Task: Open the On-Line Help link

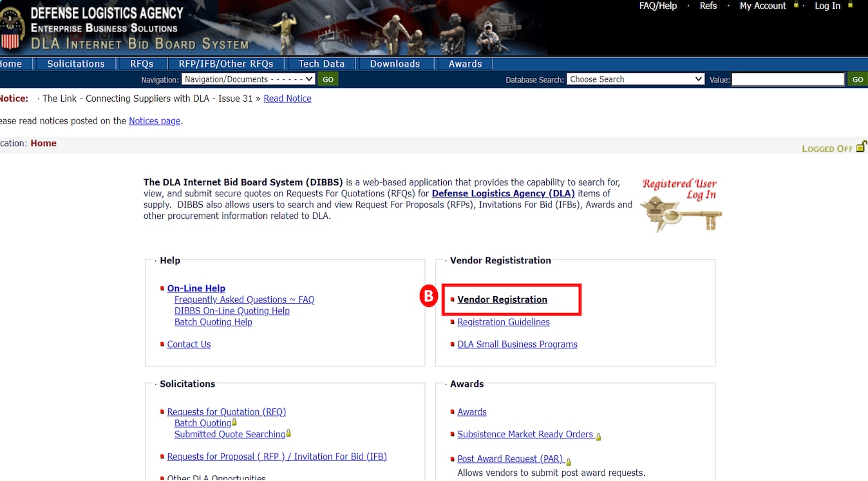Action: point(196,288)
